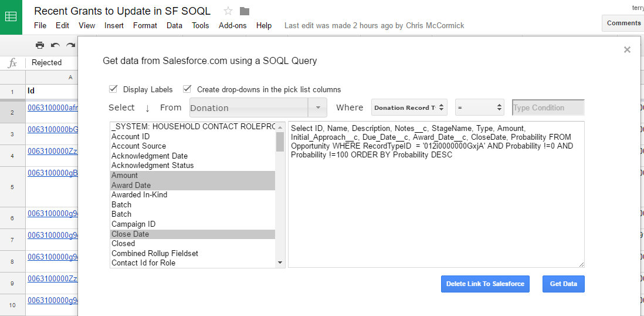
Task: Select _SYSTEM: HOUSEHOLD CONTACT ROLEPRO field
Action: [x=192, y=127]
